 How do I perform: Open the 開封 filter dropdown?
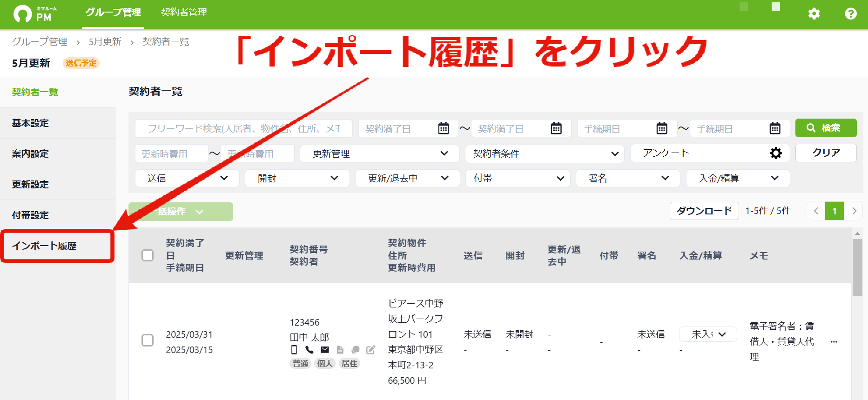click(297, 178)
